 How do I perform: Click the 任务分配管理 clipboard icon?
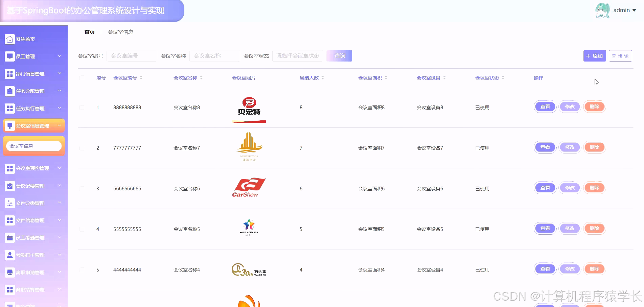pos(10,91)
